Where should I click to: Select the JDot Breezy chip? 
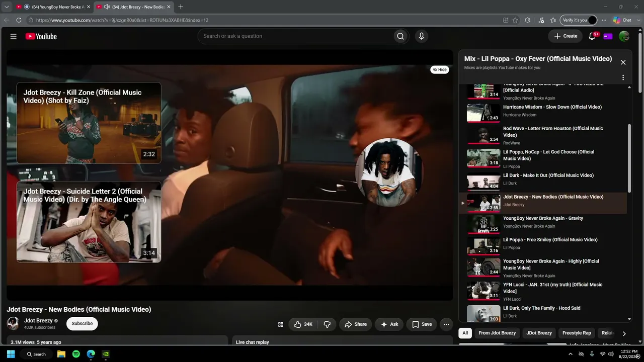pos(539,333)
